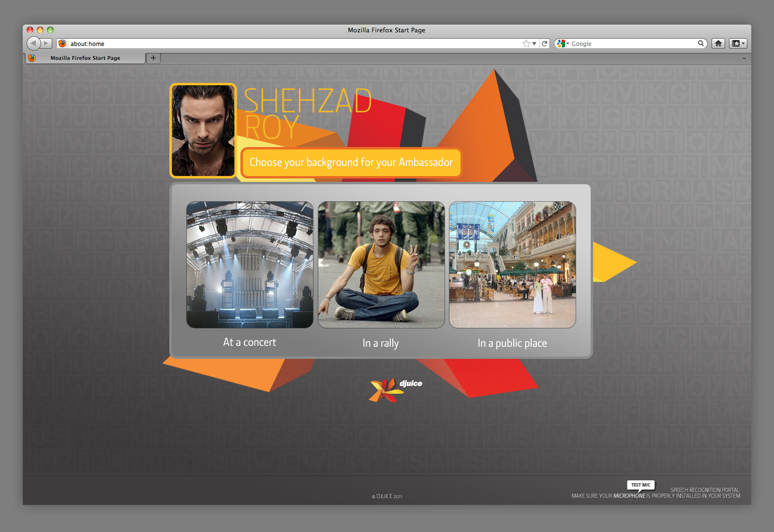Click the 'In a rally' label

(x=381, y=343)
